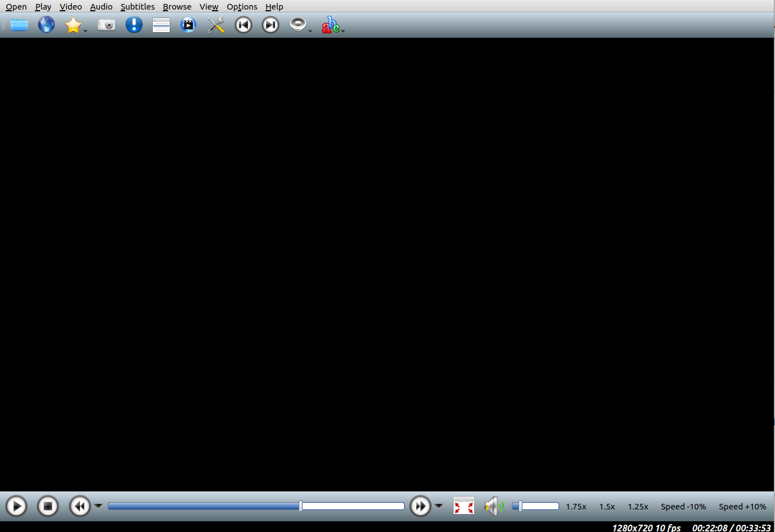Open a file with the folder icon

pyautogui.click(x=19, y=25)
